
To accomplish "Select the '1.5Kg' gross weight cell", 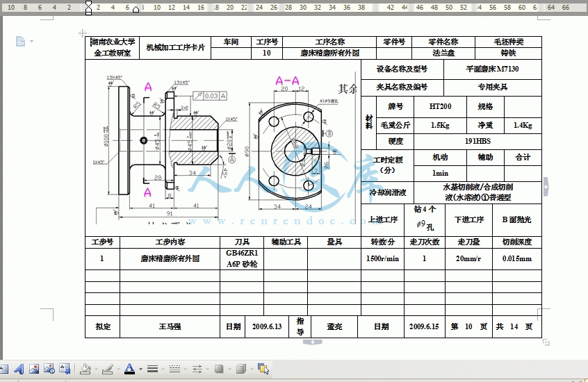I will [440, 125].
